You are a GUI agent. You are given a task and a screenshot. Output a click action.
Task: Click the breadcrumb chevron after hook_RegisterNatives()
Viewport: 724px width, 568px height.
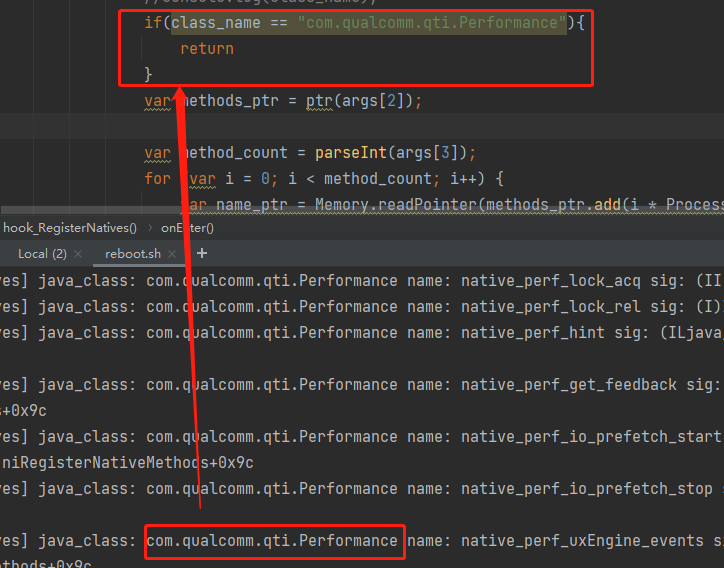tap(150, 228)
